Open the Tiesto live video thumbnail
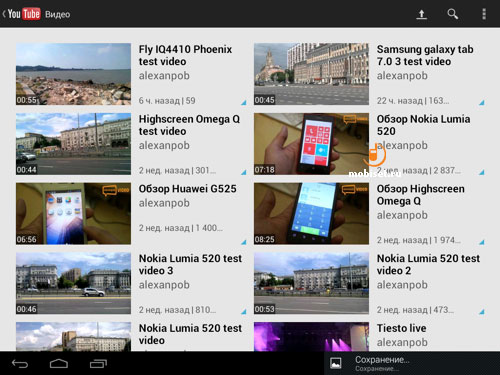500x375 pixels. click(311, 336)
